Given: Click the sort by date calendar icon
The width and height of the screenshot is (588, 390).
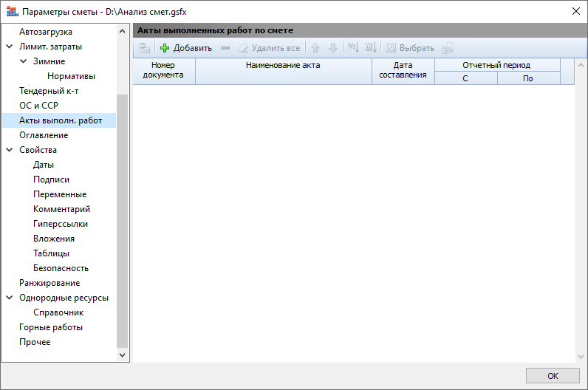Looking at the screenshot, I should click(x=371, y=47).
